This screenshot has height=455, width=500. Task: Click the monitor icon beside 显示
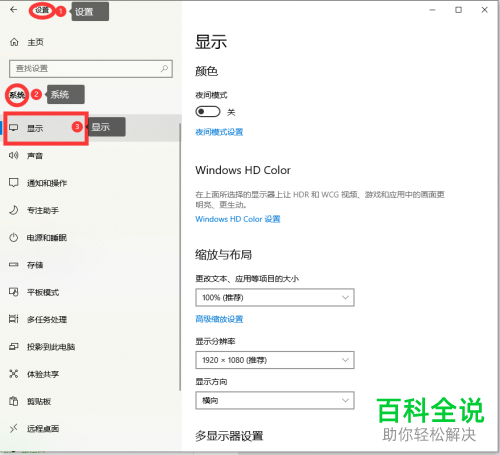(14, 128)
